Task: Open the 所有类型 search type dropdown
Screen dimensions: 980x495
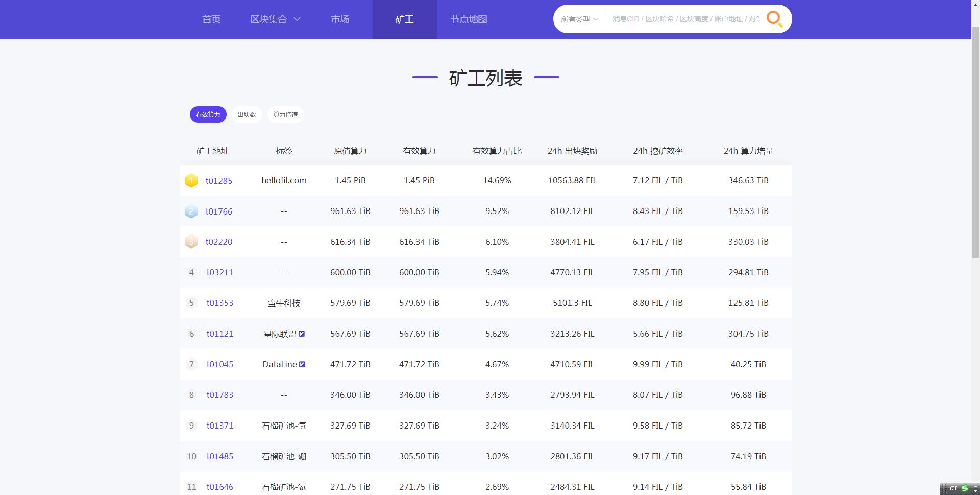Action: tap(579, 19)
